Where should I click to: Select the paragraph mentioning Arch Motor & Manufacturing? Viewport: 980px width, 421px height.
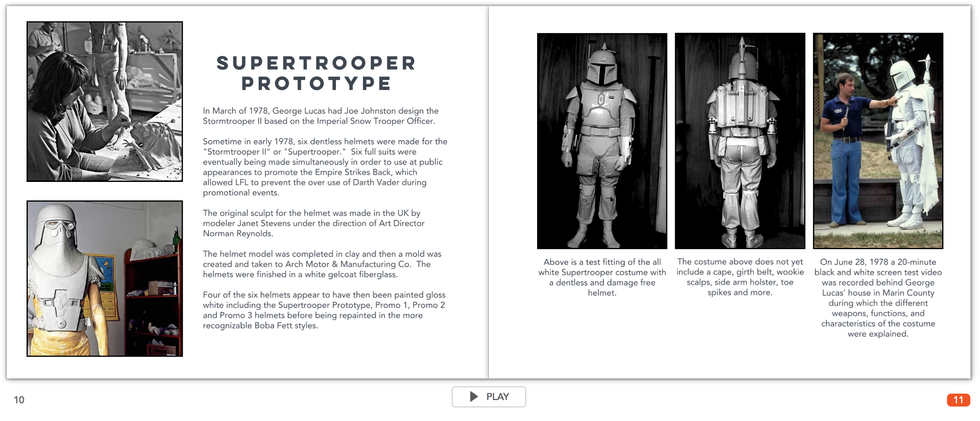pos(322,264)
